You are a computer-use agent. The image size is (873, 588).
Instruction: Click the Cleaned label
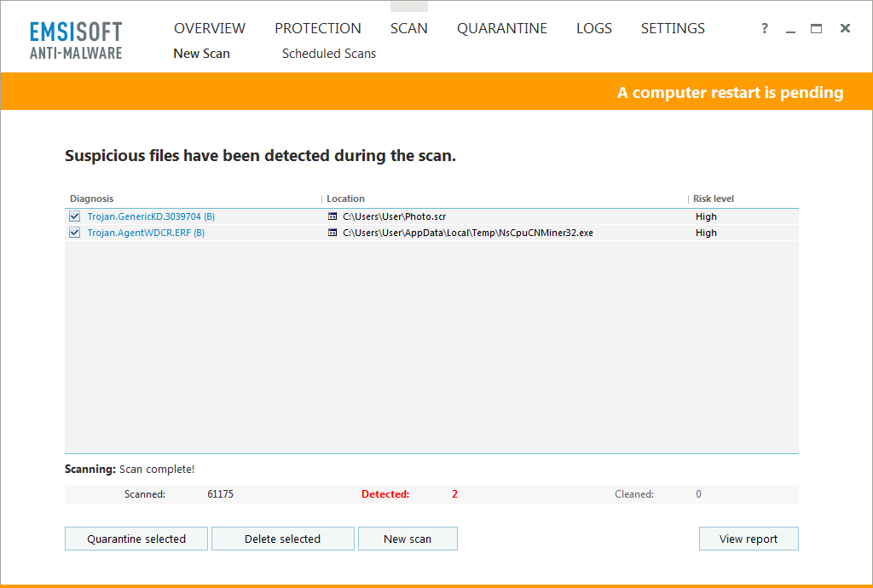point(634,494)
